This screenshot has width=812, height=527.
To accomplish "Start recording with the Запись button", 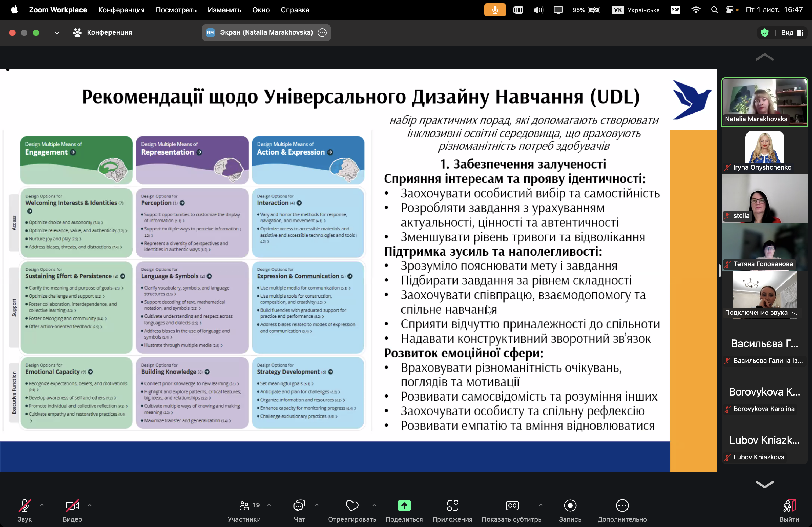I will [570, 510].
